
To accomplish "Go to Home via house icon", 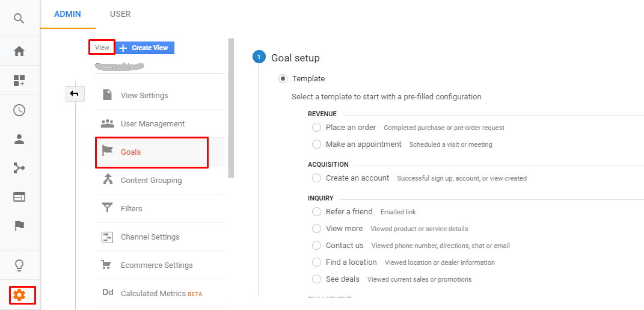I will (19, 51).
